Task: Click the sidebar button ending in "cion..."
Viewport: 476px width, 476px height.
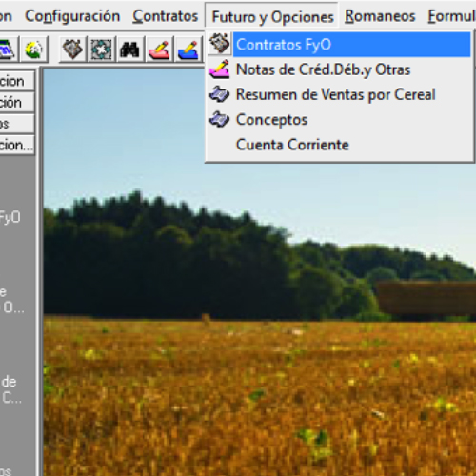Action: [x=16, y=145]
